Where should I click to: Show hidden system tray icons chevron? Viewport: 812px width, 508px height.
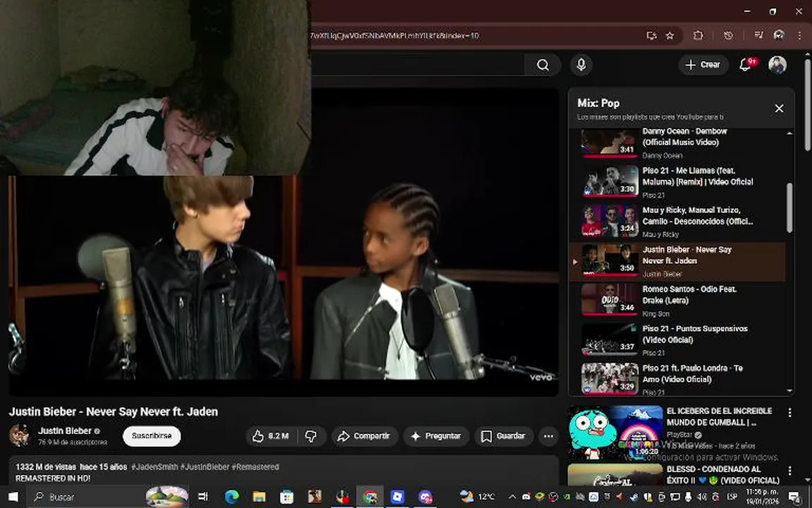(512, 497)
